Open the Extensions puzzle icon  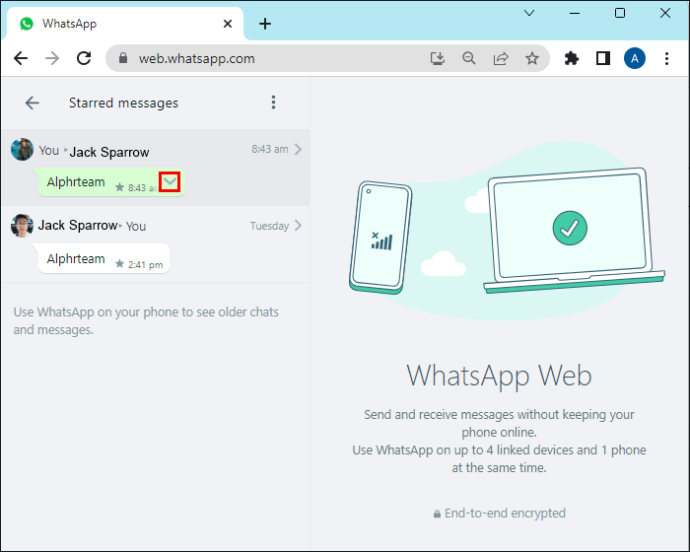(571, 58)
